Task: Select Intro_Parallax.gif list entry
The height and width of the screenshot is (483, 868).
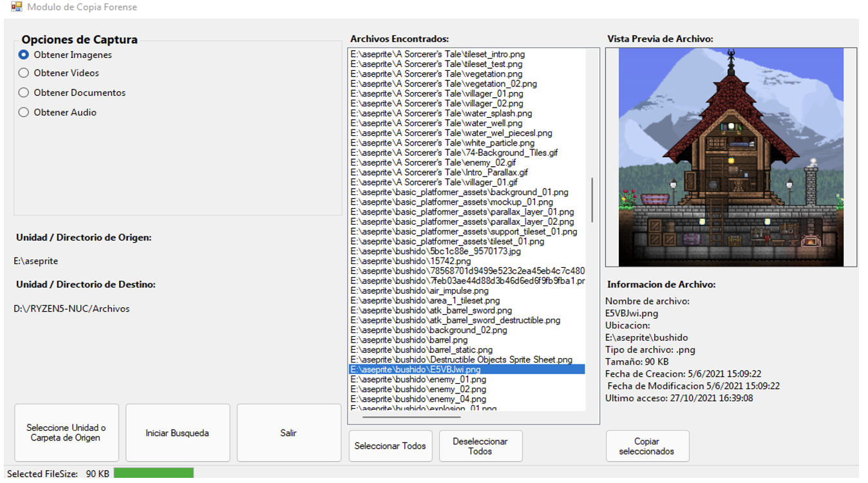Action: click(x=467, y=173)
